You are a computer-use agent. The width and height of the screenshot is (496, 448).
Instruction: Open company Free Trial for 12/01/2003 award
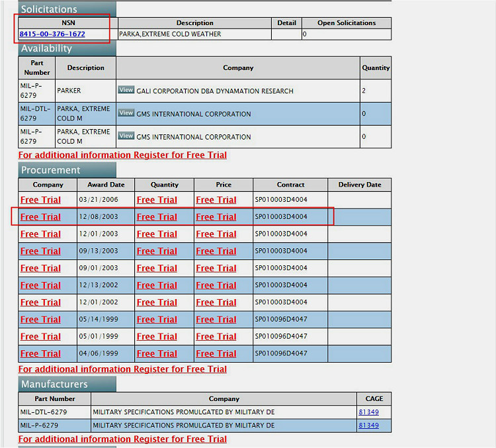coord(40,234)
